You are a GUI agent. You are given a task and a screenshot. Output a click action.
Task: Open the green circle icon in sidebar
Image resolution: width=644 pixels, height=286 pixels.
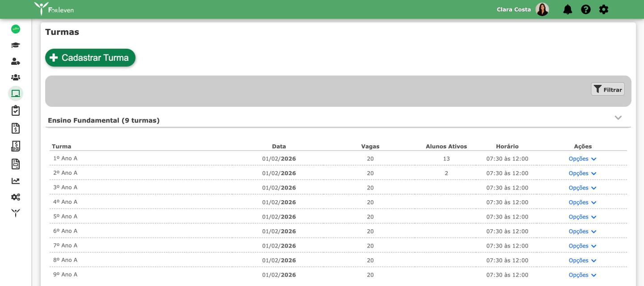coord(16,29)
